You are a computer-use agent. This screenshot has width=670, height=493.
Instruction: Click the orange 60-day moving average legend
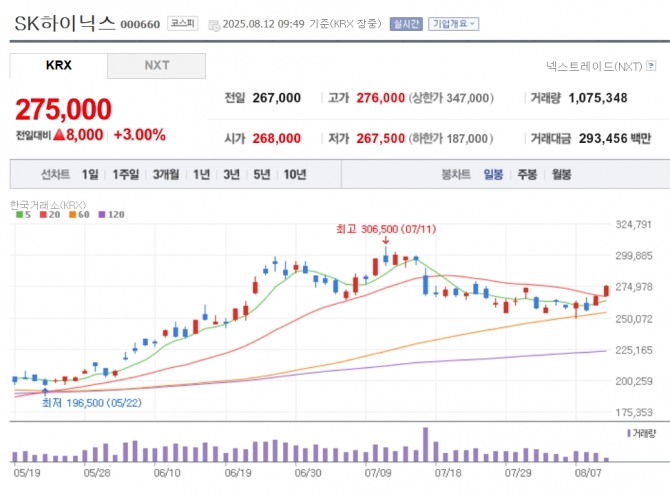click(x=79, y=214)
